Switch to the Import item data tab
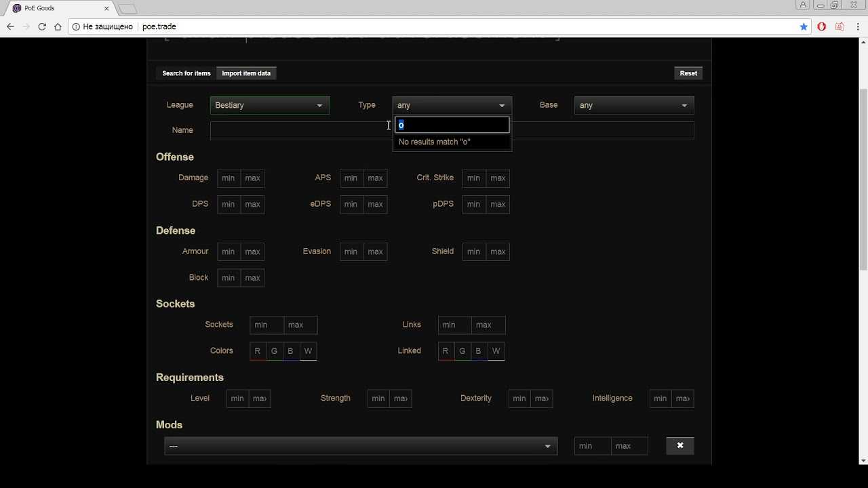 (x=246, y=73)
